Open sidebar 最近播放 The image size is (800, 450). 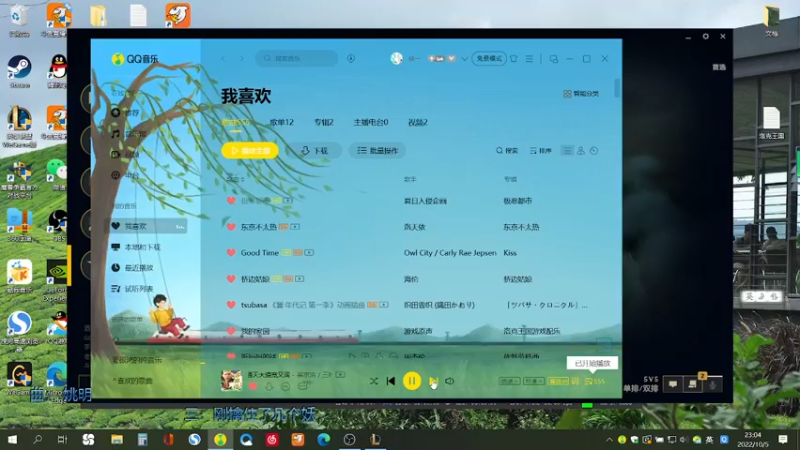(x=132, y=268)
